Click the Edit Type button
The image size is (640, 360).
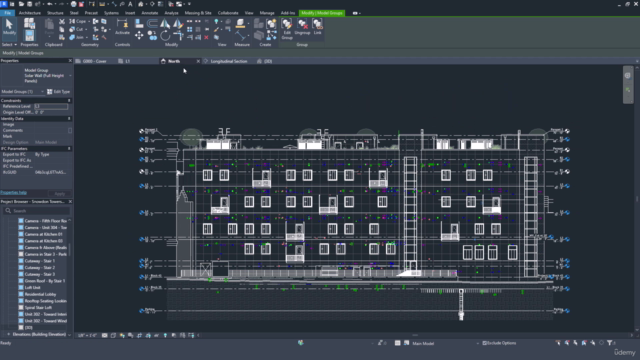[58, 92]
